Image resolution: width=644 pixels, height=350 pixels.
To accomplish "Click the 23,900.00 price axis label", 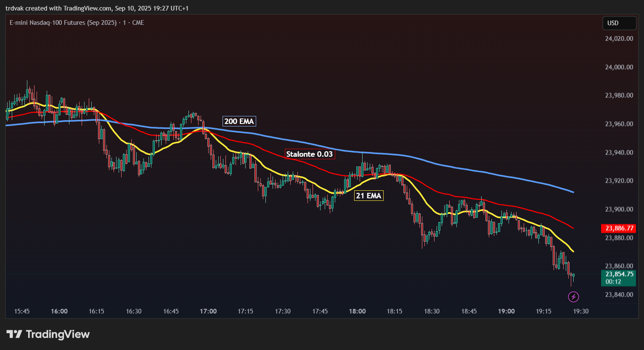I will 619,209.
